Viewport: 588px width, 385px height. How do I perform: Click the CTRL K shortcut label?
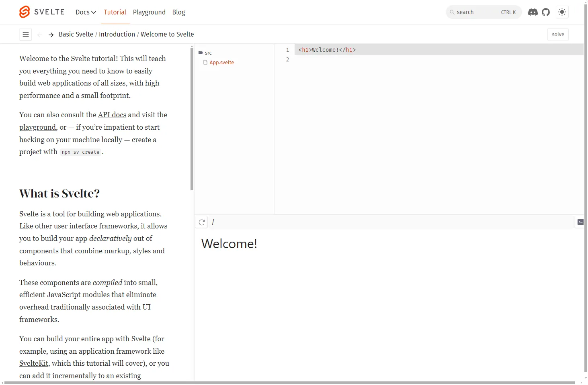[x=508, y=12]
